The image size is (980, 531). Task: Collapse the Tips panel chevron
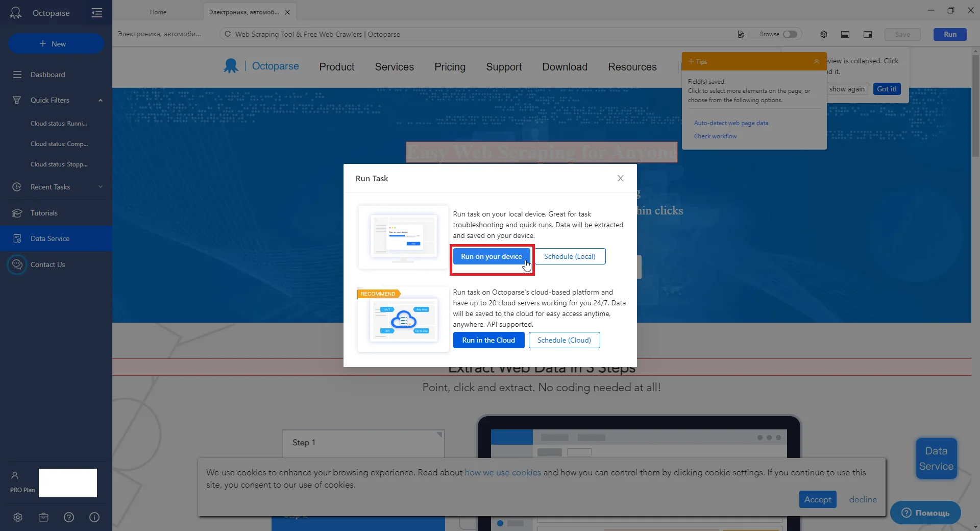tap(817, 61)
